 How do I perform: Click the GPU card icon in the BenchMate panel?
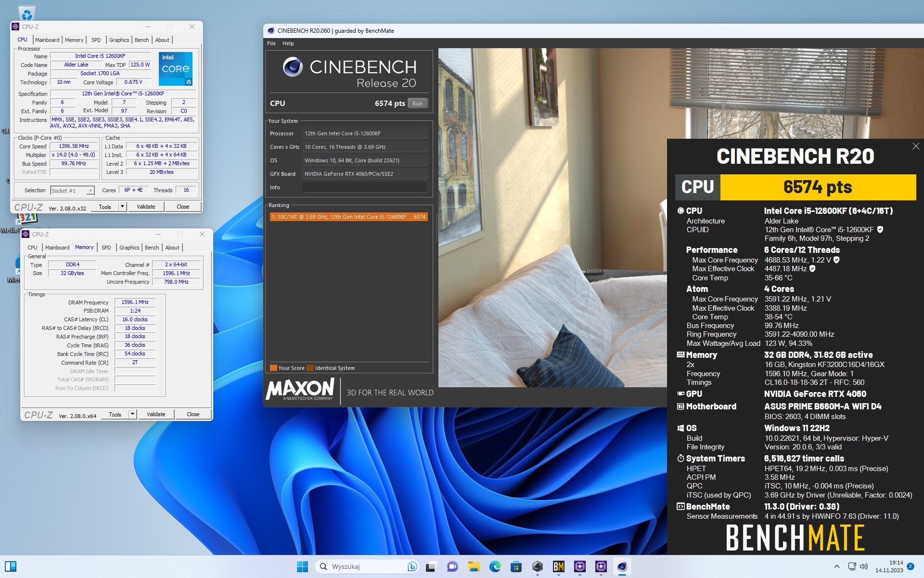click(x=680, y=394)
